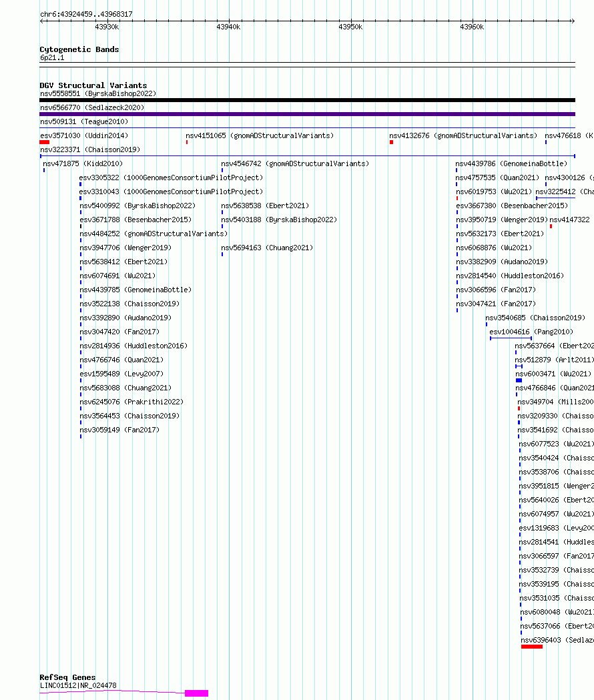This screenshot has height=700, width=594.
Task: Click nsv4132676 (gnomADStructuralVariants) label
Action: click(x=463, y=135)
